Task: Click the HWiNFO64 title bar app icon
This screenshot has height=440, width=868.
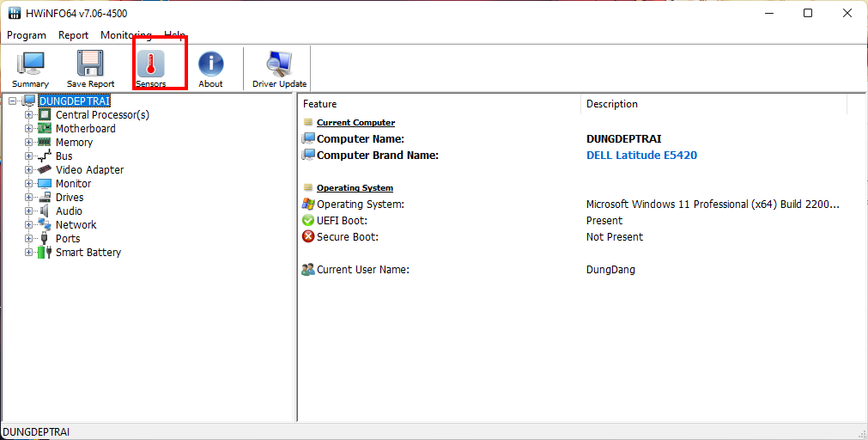Action: click(15, 13)
